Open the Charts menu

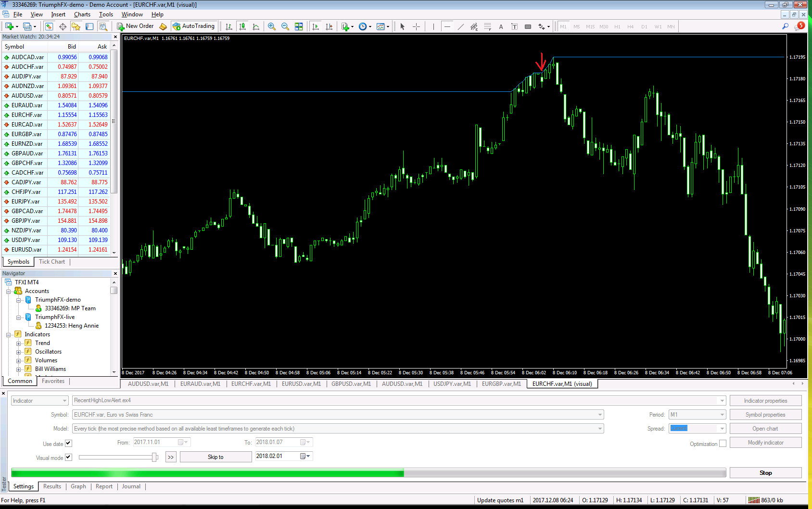point(82,14)
